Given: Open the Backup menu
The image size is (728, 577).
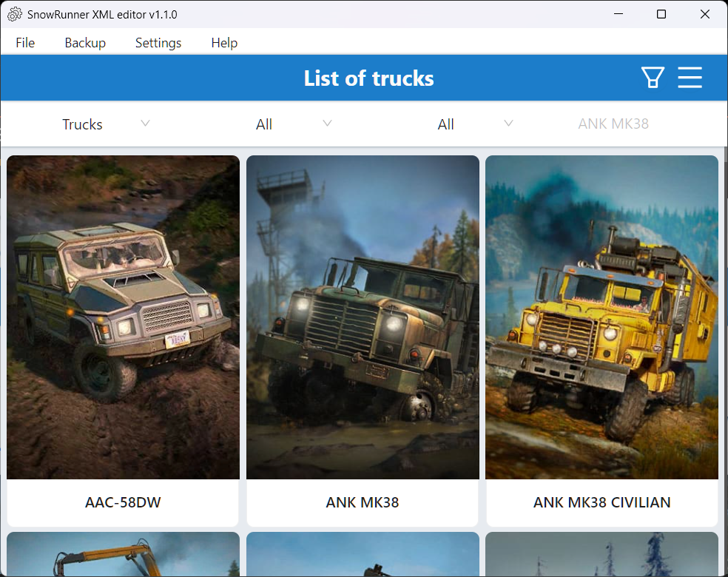Looking at the screenshot, I should (x=85, y=43).
